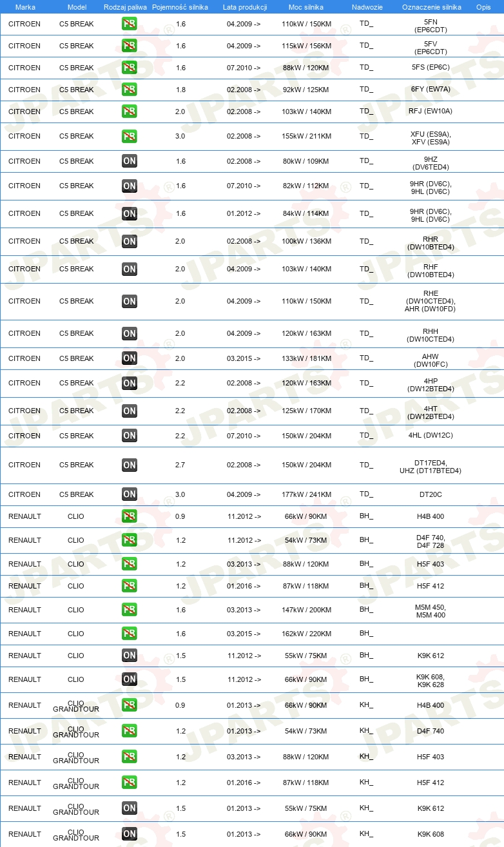Image resolution: width=504 pixels, height=847 pixels.
Task: Click the PB icon in the Clio Grandtour D4F 740 row
Action: click(129, 731)
